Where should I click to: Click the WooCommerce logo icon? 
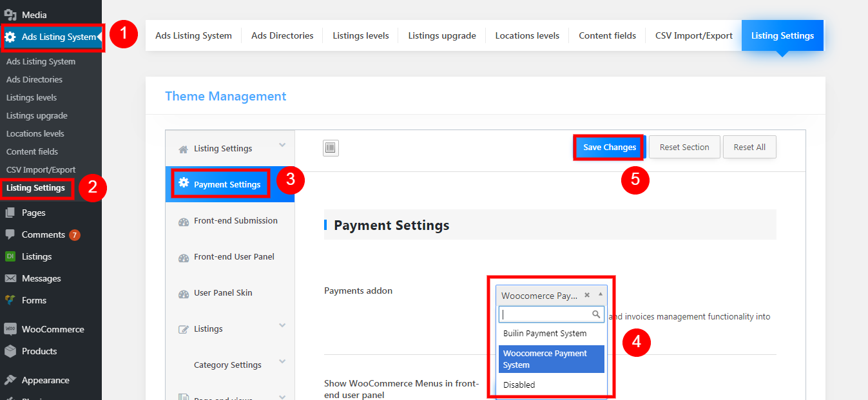[10, 329]
